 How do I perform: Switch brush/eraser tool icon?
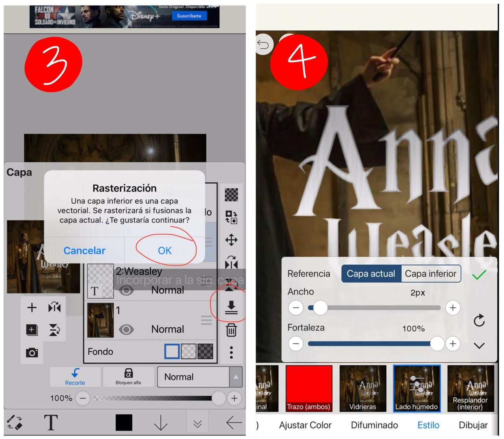[x=15, y=422]
